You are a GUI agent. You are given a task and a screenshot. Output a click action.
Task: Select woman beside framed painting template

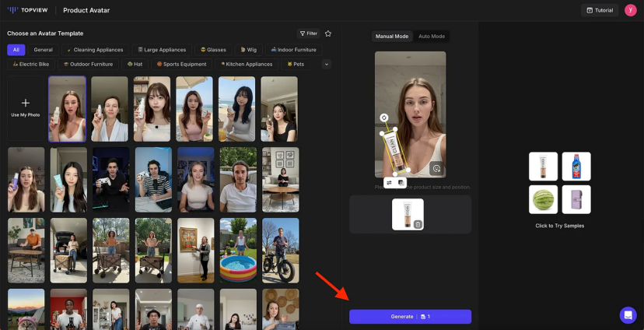196,251
